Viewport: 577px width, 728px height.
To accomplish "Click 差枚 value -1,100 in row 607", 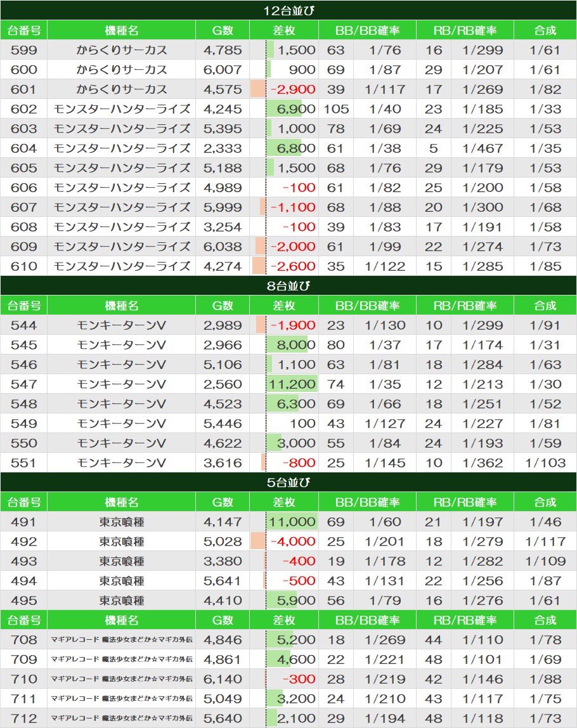I will click(x=293, y=207).
